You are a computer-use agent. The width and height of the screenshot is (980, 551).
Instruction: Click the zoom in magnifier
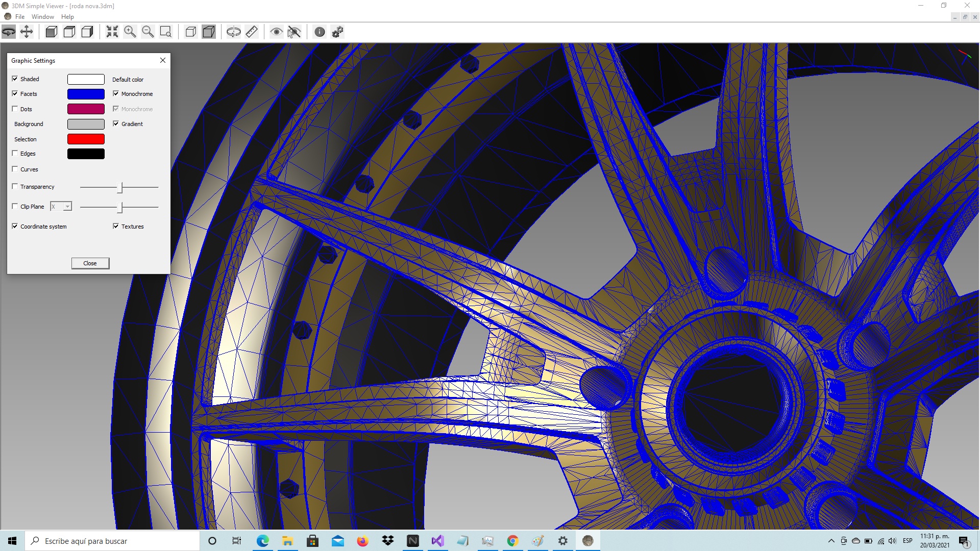point(130,32)
